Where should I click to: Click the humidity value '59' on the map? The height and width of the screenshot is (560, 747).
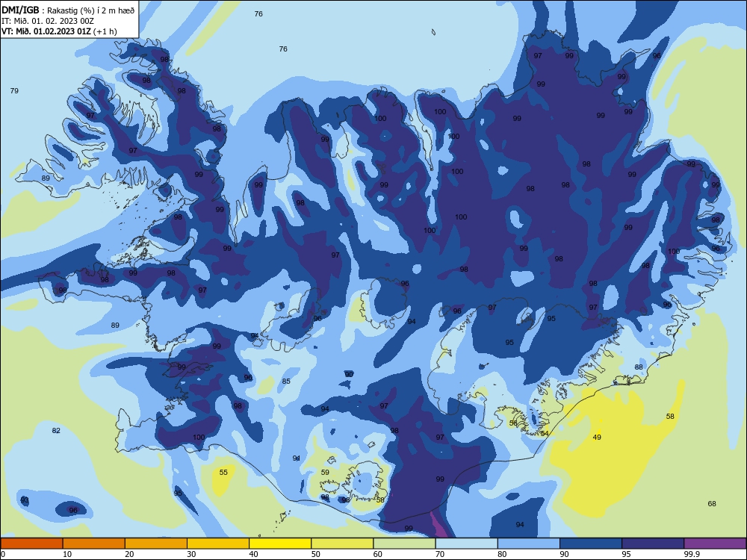coord(325,473)
